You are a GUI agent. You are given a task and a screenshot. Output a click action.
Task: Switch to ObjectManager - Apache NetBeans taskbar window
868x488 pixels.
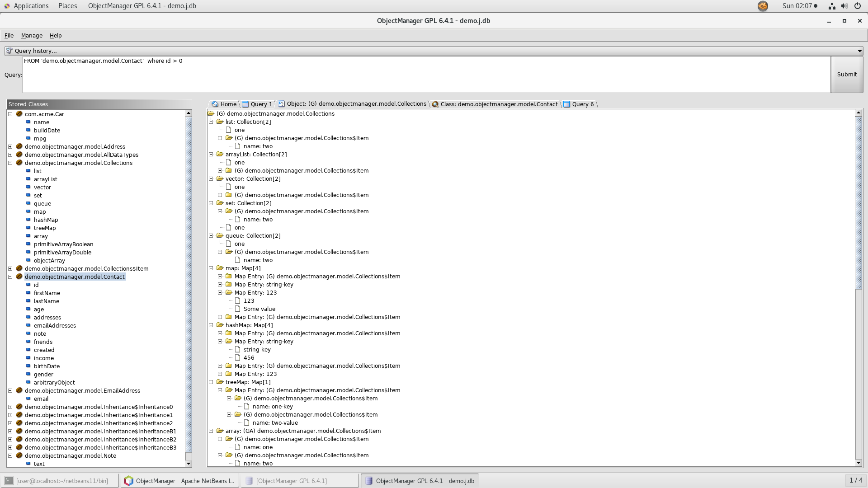tap(179, 481)
